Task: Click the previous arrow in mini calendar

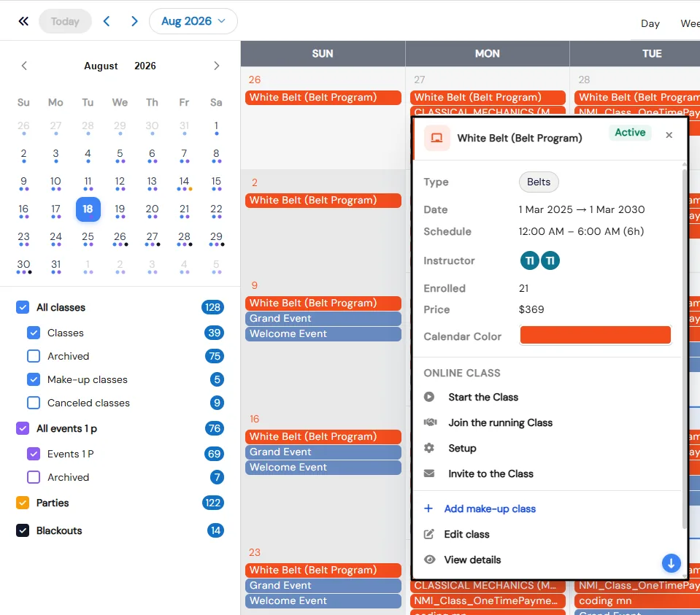Action: (x=24, y=66)
